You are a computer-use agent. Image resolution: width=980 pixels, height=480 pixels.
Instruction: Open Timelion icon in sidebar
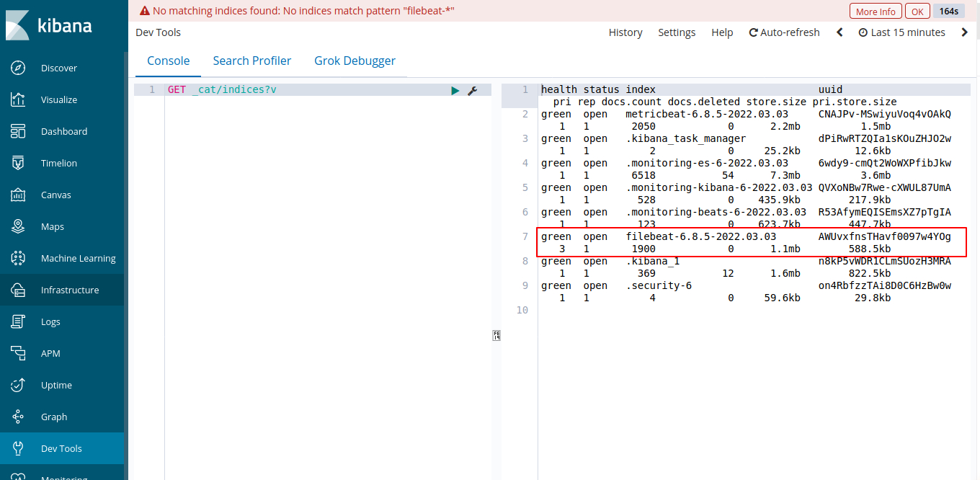pos(19,163)
